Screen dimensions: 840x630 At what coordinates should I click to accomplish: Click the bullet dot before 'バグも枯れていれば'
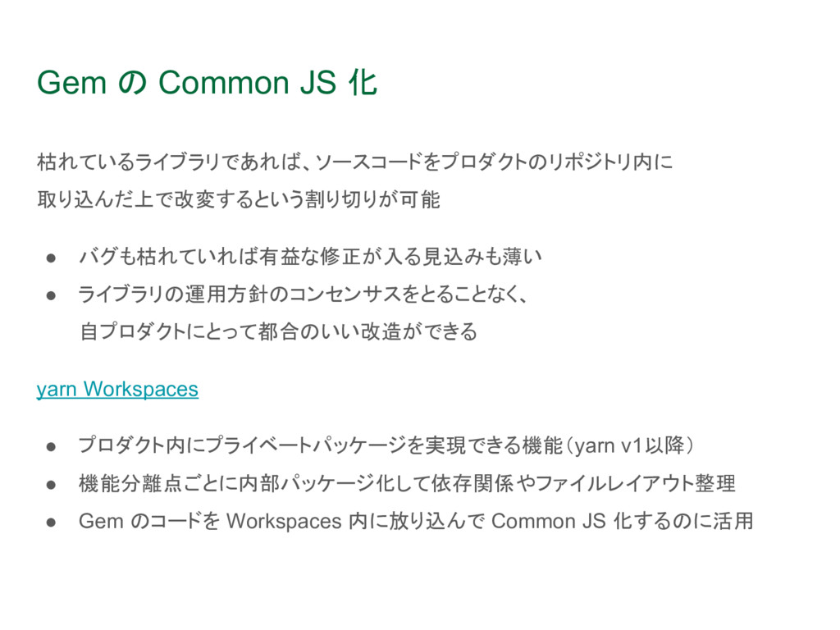coord(51,258)
